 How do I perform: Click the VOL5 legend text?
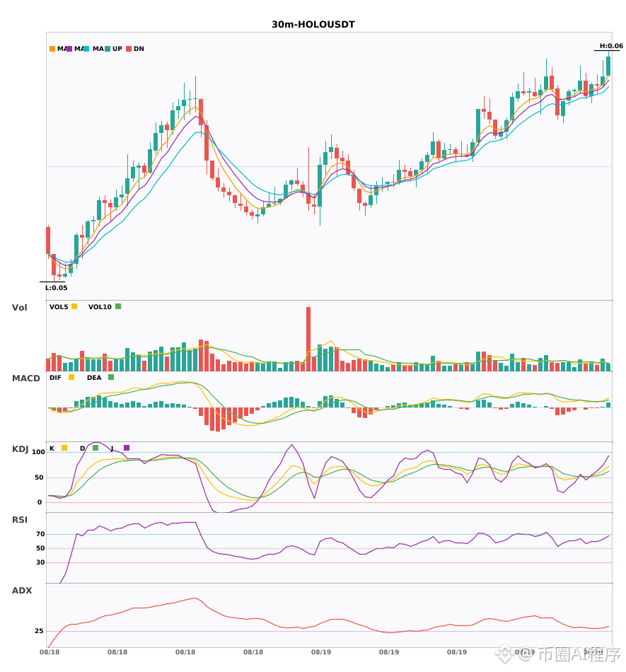click(59, 307)
